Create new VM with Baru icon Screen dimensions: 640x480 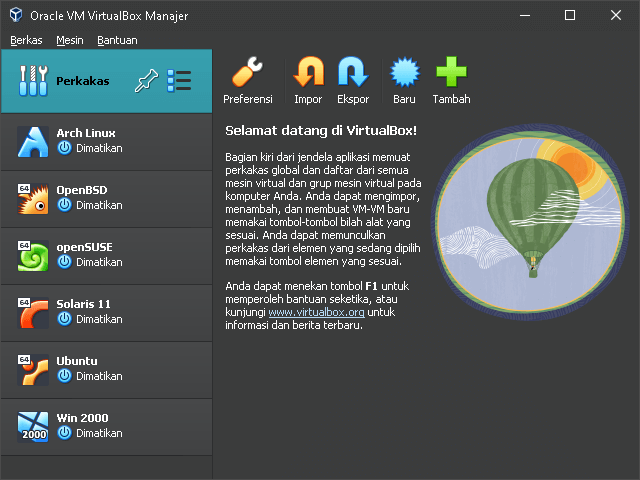(404, 73)
